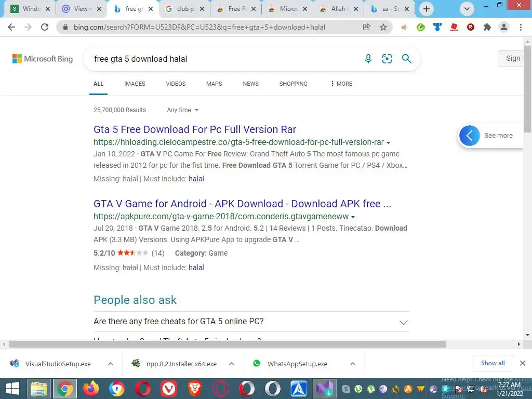Open the Windows Start menu
Viewport: 532px width, 399px height.
12,389
